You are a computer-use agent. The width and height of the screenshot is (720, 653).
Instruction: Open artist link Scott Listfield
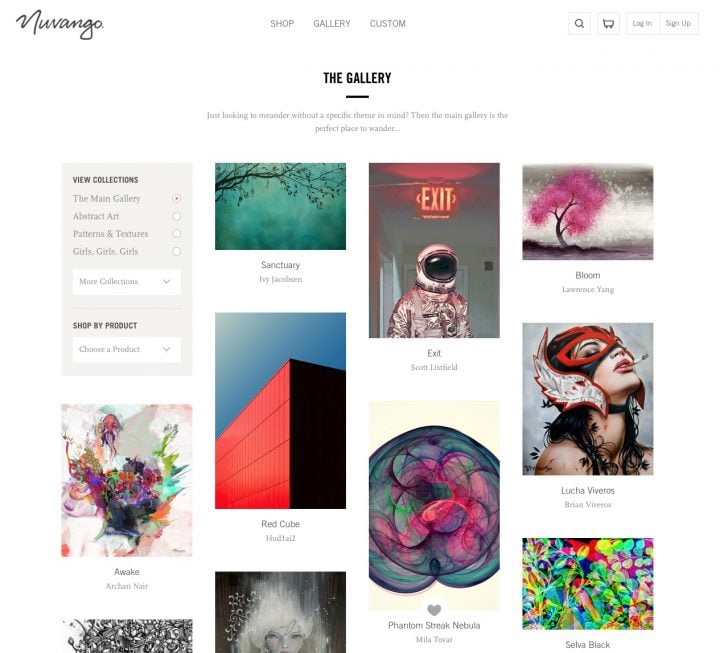tap(434, 367)
